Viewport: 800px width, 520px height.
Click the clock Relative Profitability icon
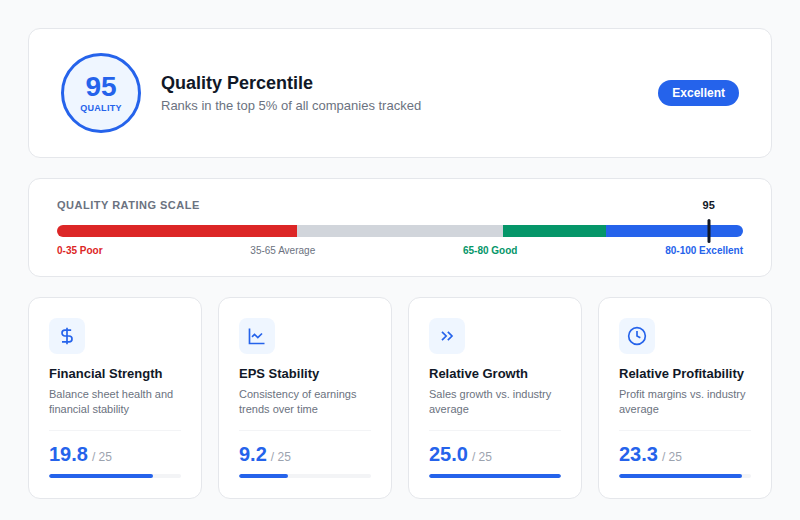(637, 336)
